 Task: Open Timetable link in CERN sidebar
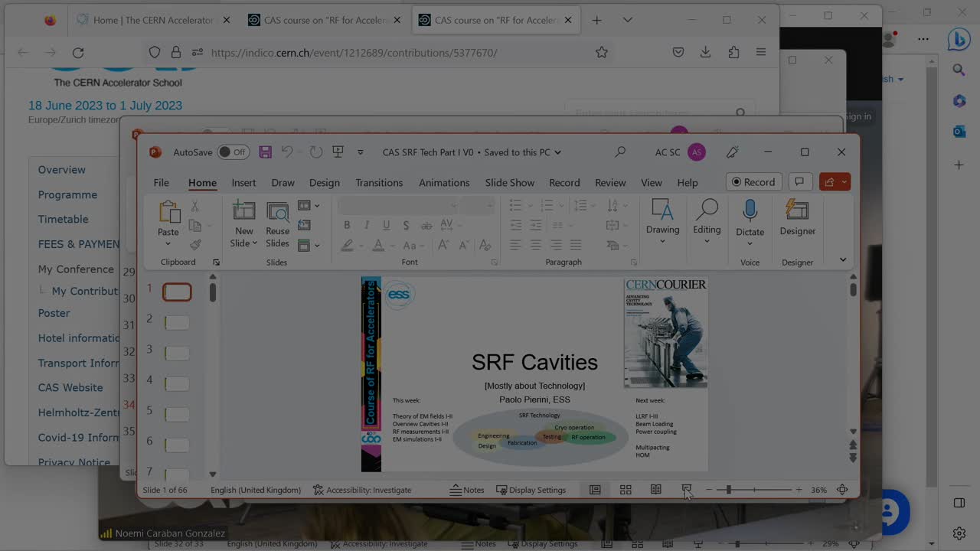click(x=63, y=219)
